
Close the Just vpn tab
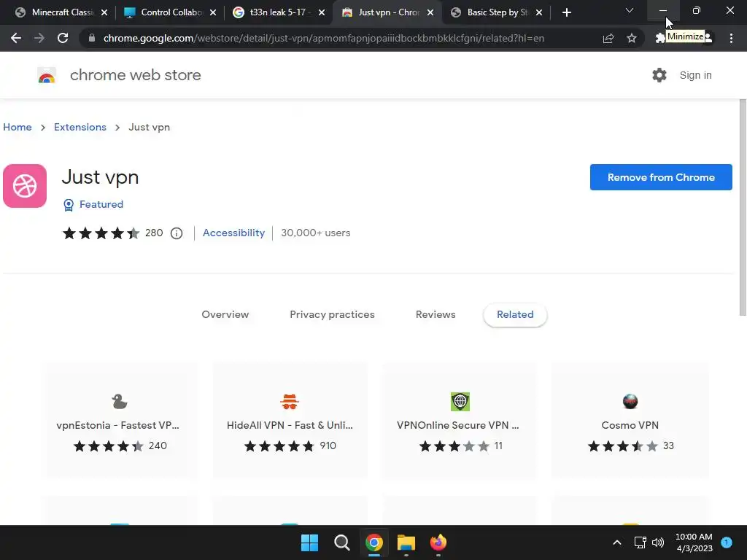(430, 12)
